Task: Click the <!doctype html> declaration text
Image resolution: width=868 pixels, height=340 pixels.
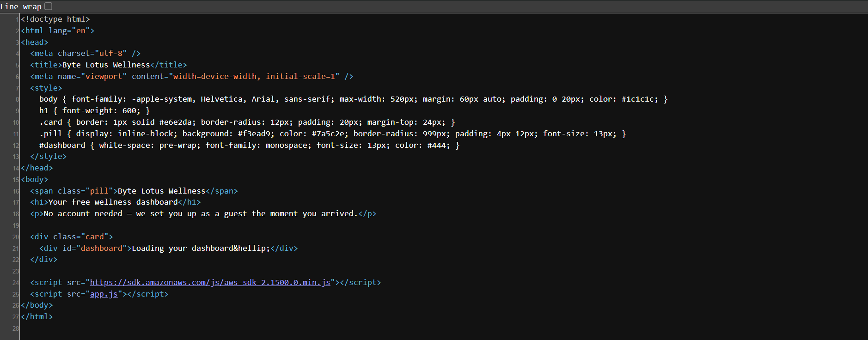Action: pos(55,19)
